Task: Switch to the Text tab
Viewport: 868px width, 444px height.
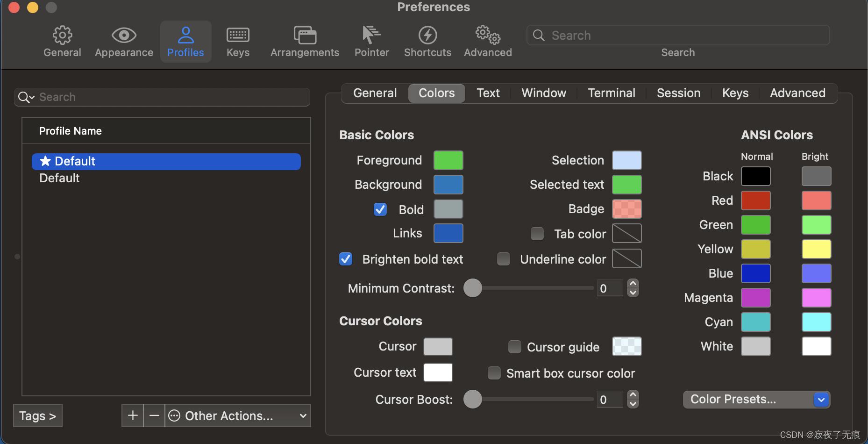Action: tap(488, 93)
